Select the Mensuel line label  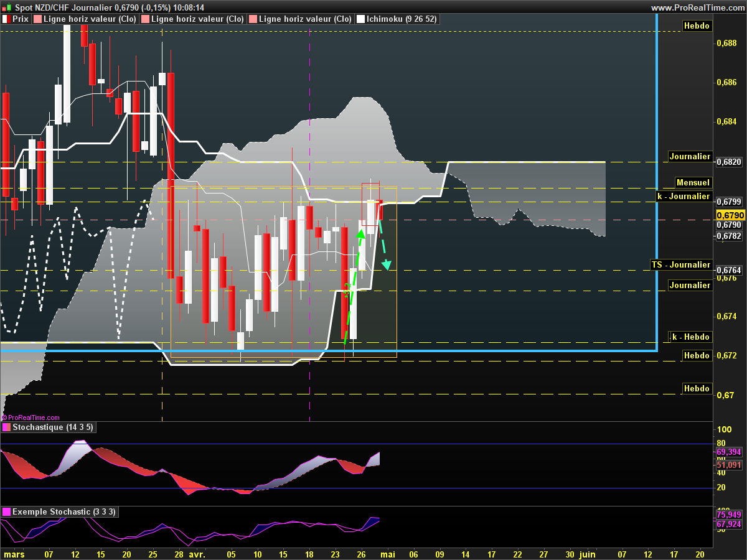click(x=693, y=183)
